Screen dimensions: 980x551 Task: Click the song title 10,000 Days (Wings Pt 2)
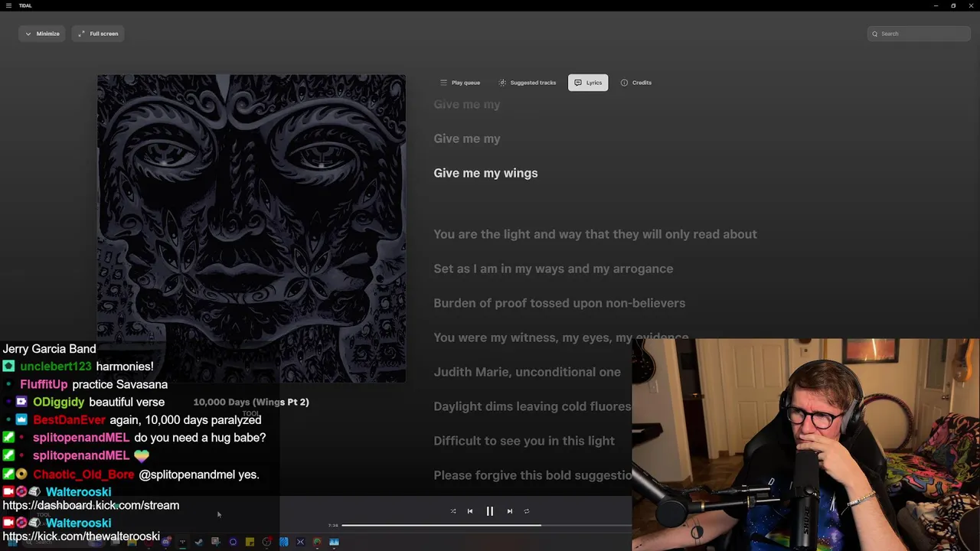[x=251, y=402]
